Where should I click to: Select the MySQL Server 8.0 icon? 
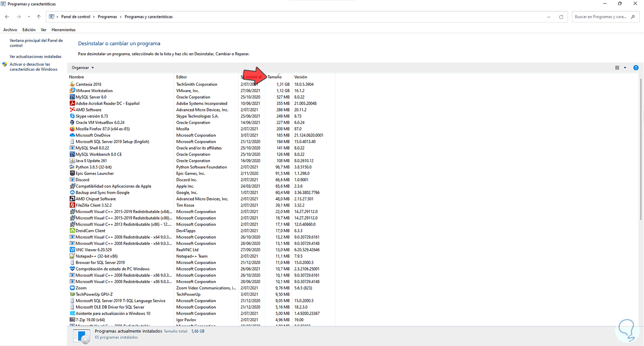point(72,97)
